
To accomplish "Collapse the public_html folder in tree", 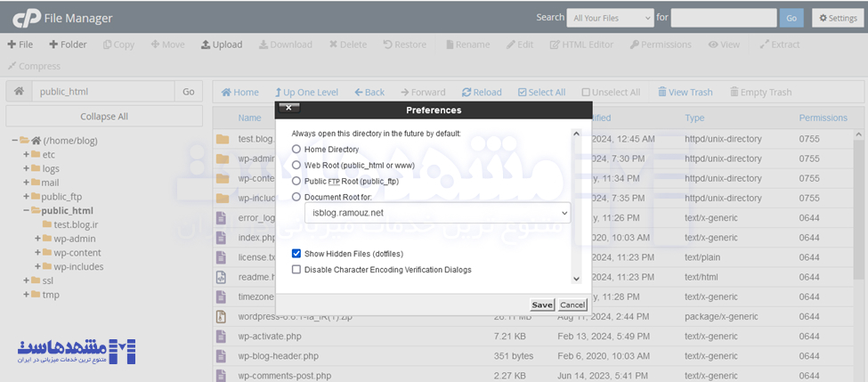I will [26, 210].
